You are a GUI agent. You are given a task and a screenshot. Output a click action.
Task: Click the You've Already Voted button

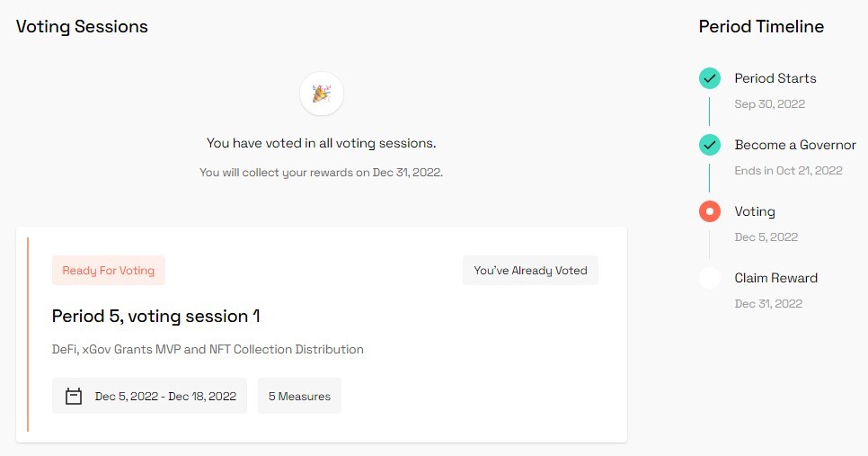[530, 271]
